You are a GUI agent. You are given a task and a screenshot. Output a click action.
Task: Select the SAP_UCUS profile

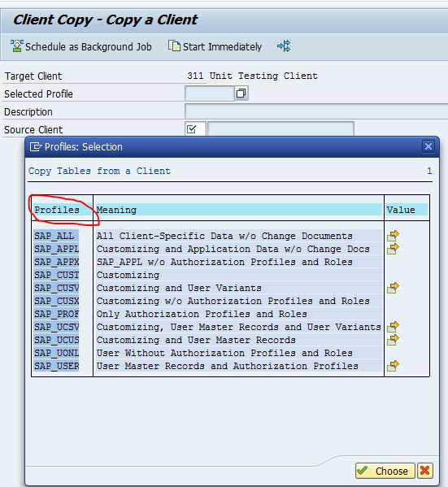(x=57, y=341)
